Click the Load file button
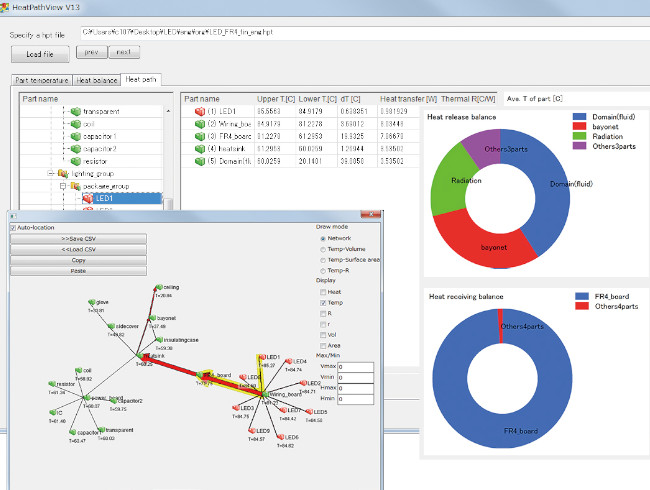This screenshot has height=490, width=650. (x=39, y=53)
